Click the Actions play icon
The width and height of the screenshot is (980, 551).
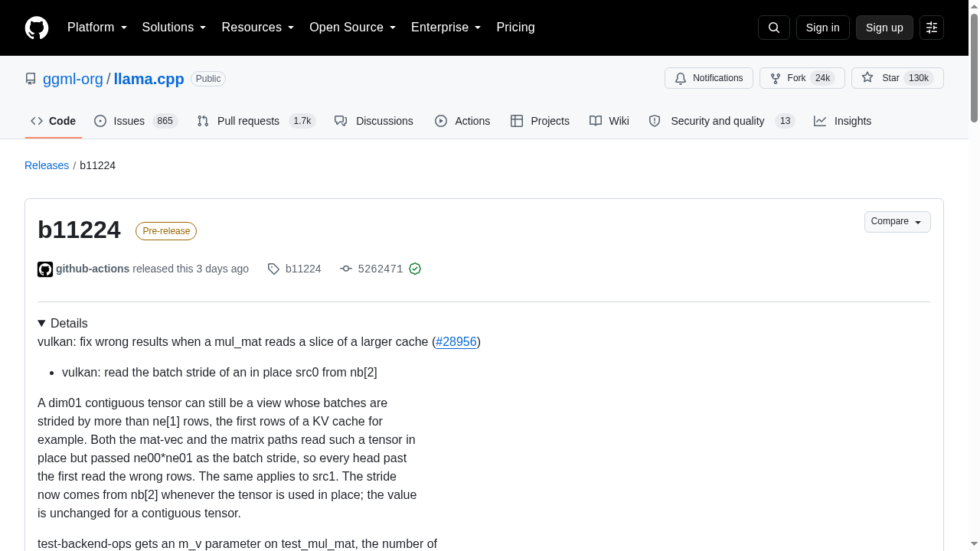(x=441, y=121)
